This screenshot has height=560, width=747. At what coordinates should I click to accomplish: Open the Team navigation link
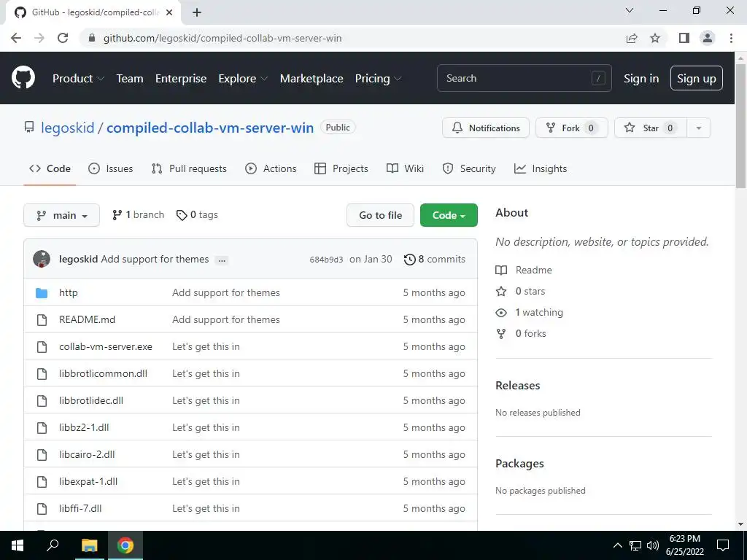130,79
